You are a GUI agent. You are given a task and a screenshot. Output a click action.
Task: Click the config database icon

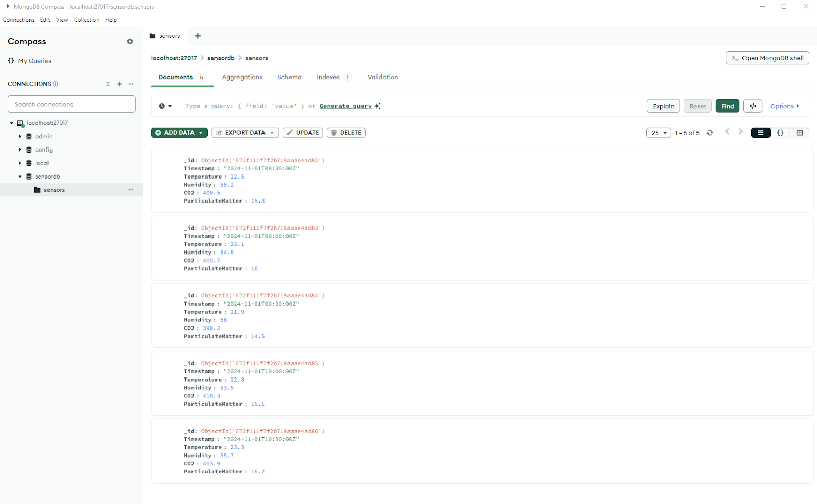pyautogui.click(x=29, y=150)
